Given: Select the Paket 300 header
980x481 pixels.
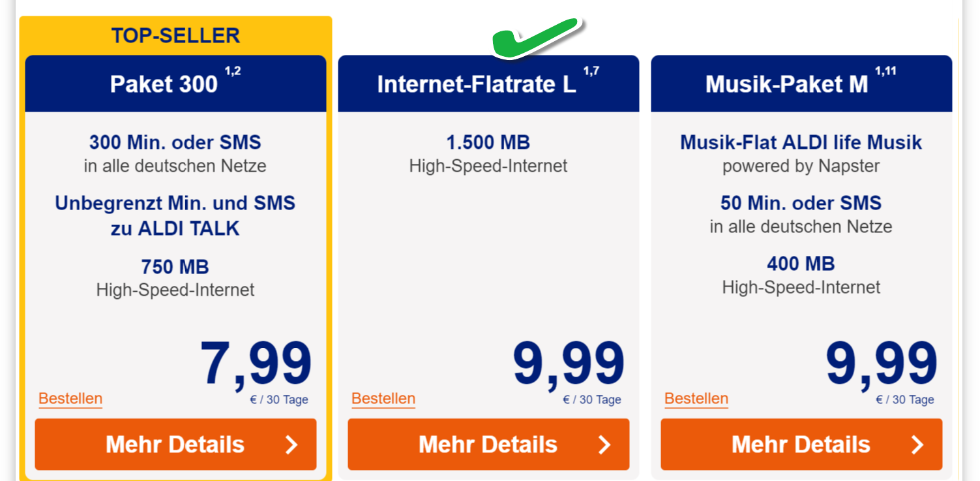Looking at the screenshot, I should tap(175, 84).
